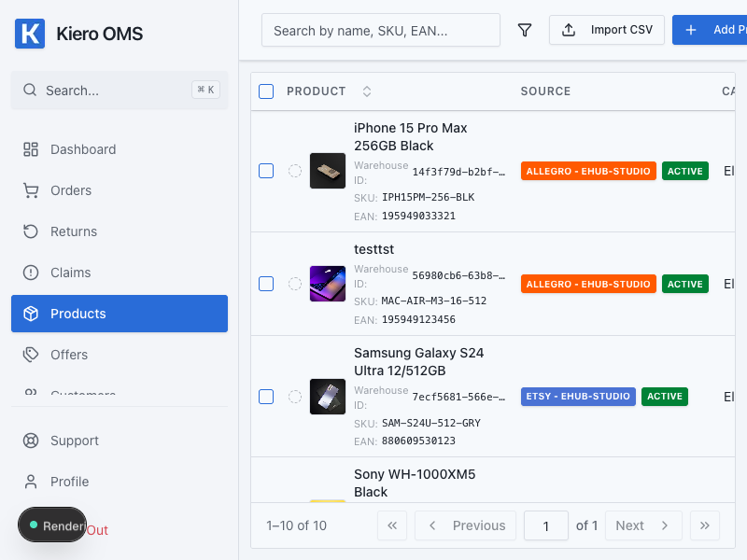The image size is (747, 560).
Task: Open the iPhone 15 Pro Max thumbnail
Action: [328, 171]
